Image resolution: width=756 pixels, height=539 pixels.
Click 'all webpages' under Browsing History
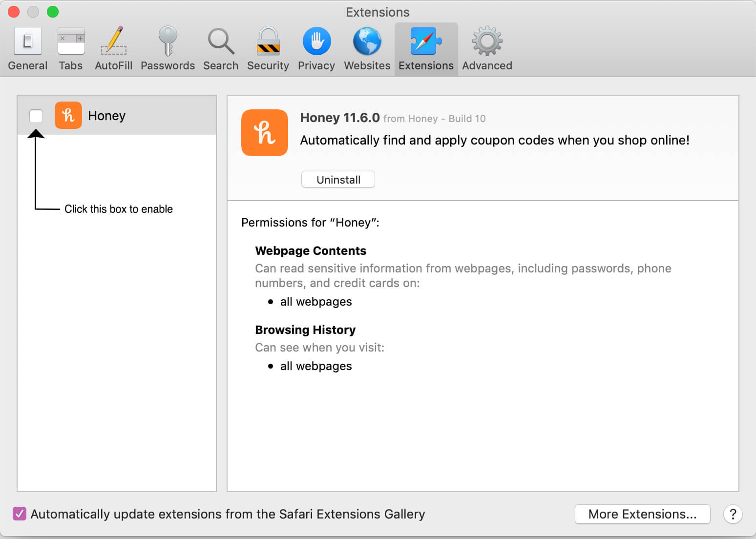[x=316, y=366]
